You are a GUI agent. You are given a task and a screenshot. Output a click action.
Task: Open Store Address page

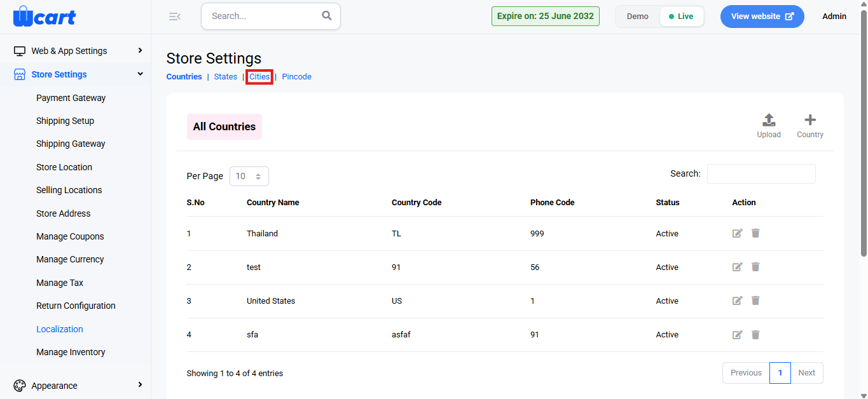(63, 213)
